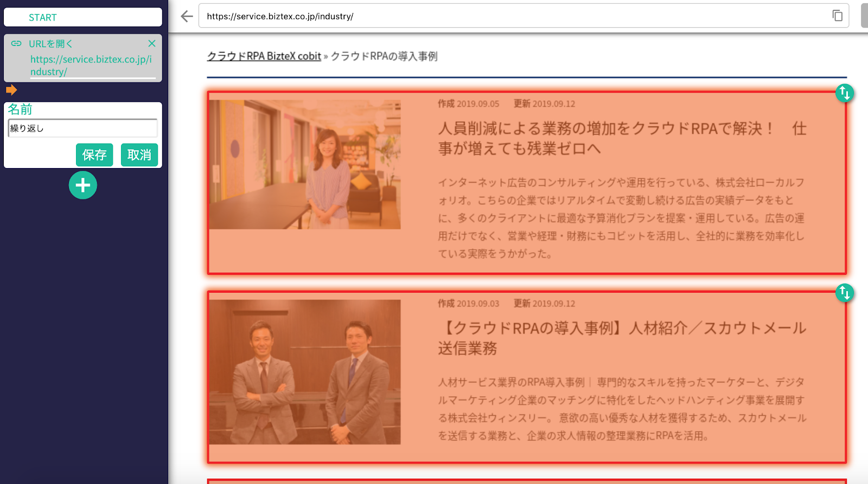Open the article '【クラウドRPAの導入事例】人材紹介'
This screenshot has width=868, height=484.
point(622,338)
